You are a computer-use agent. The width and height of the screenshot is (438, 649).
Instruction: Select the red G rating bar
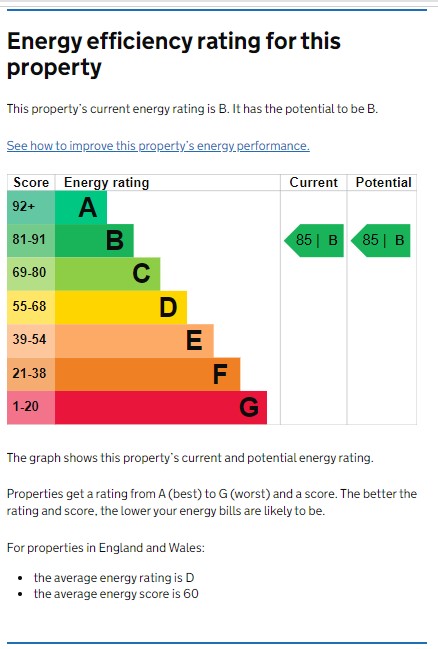pyautogui.click(x=161, y=407)
